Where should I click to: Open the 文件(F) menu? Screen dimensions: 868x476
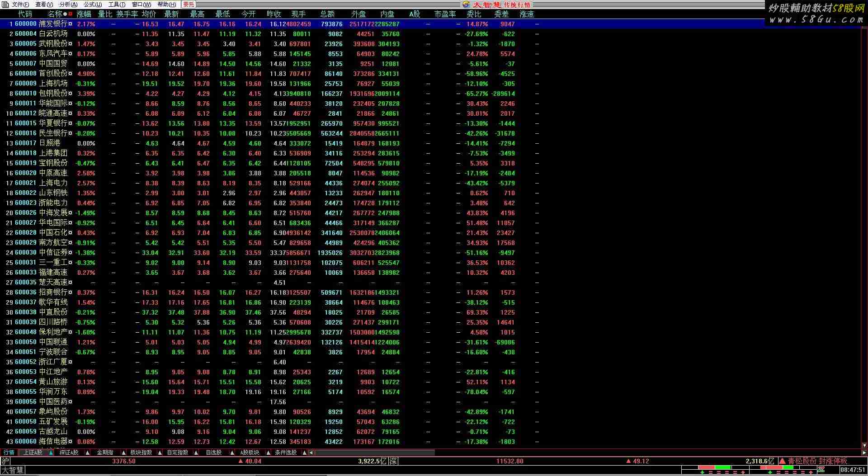point(20,5)
